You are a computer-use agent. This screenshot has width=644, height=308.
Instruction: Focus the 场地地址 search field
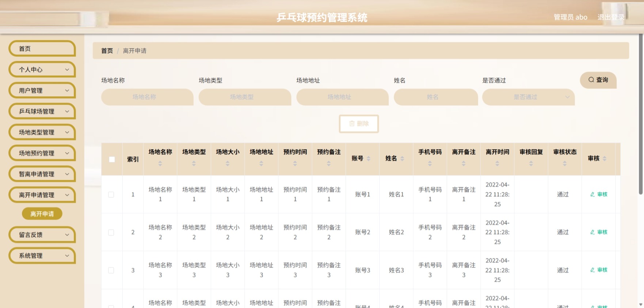coord(342,97)
